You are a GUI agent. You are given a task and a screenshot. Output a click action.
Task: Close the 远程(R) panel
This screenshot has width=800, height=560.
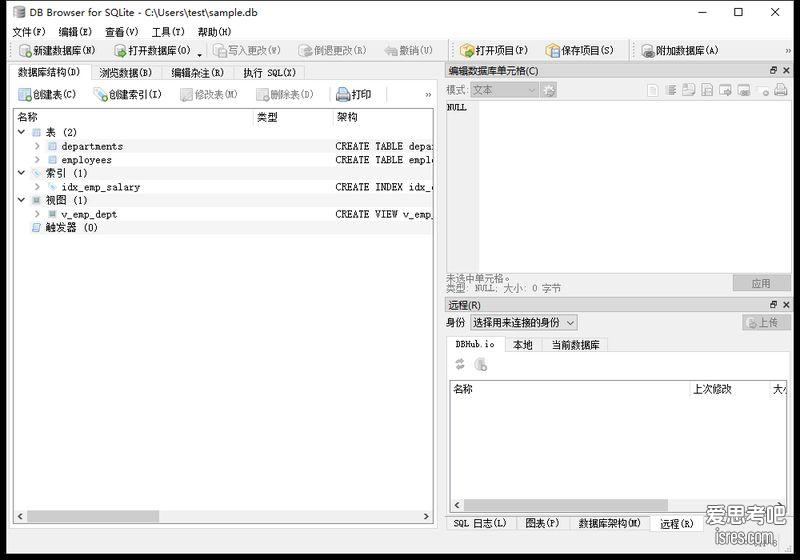[x=786, y=304]
